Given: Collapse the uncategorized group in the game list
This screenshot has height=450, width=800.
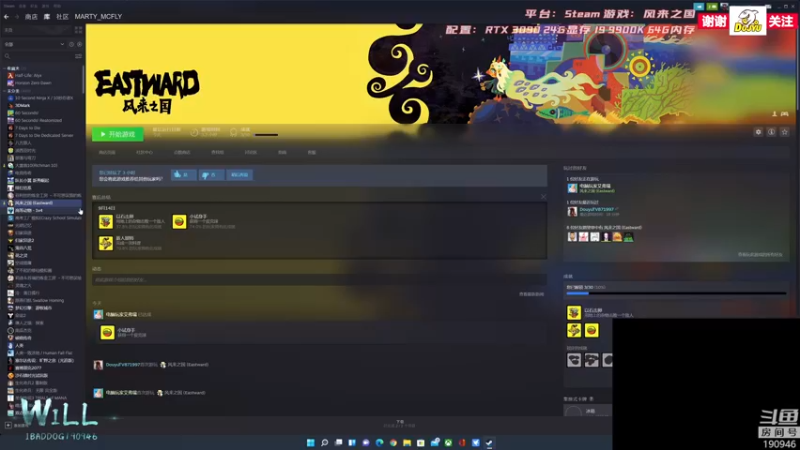Looking at the screenshot, I should point(5,91).
